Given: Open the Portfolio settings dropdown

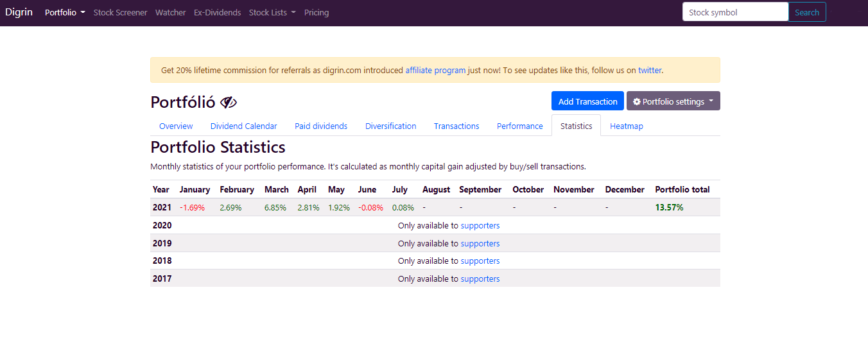Looking at the screenshot, I should [x=673, y=101].
